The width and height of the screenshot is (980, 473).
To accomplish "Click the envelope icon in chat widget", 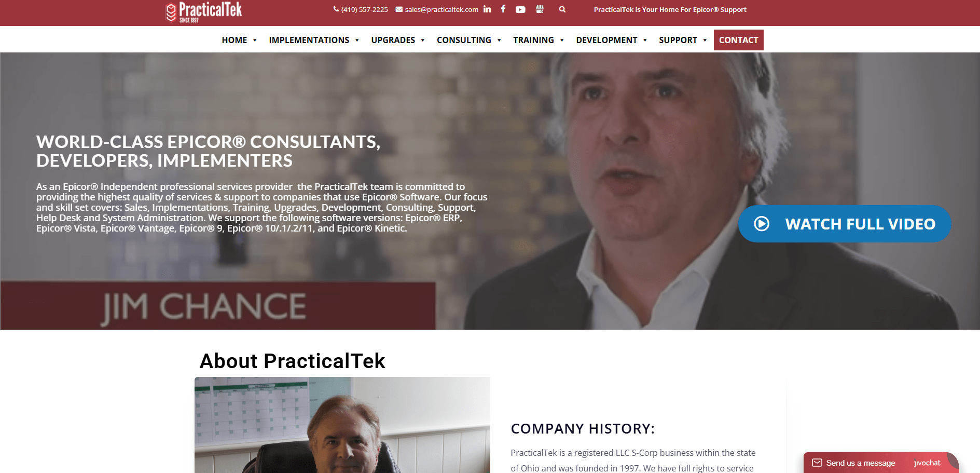I will click(817, 463).
